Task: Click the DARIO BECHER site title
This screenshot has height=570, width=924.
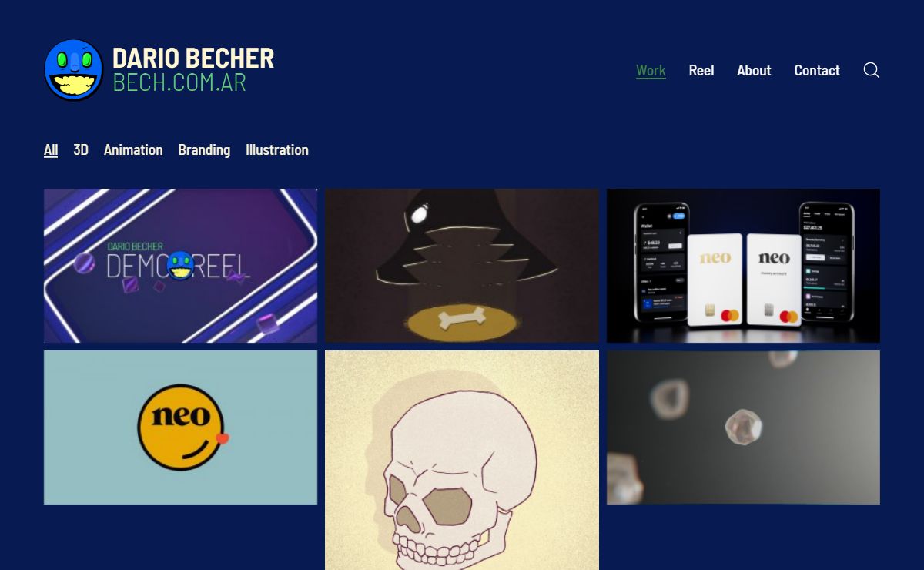Action: 193,58
